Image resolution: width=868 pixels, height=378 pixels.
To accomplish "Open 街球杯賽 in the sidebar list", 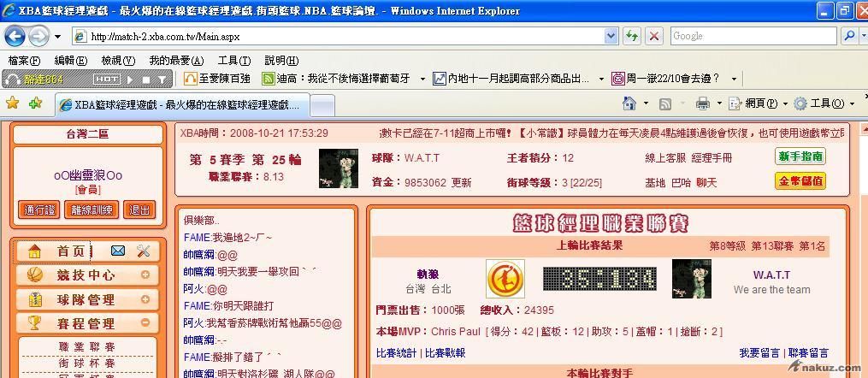I will coord(87,363).
